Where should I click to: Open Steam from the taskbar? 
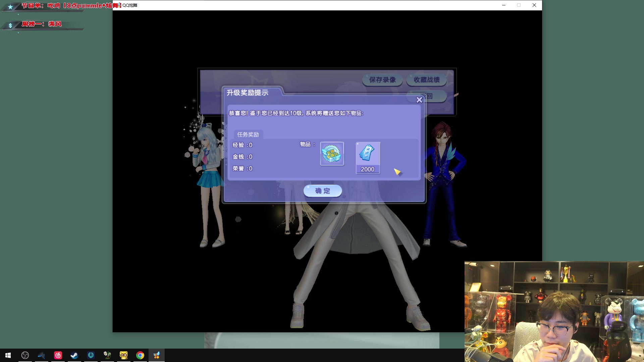click(74, 355)
